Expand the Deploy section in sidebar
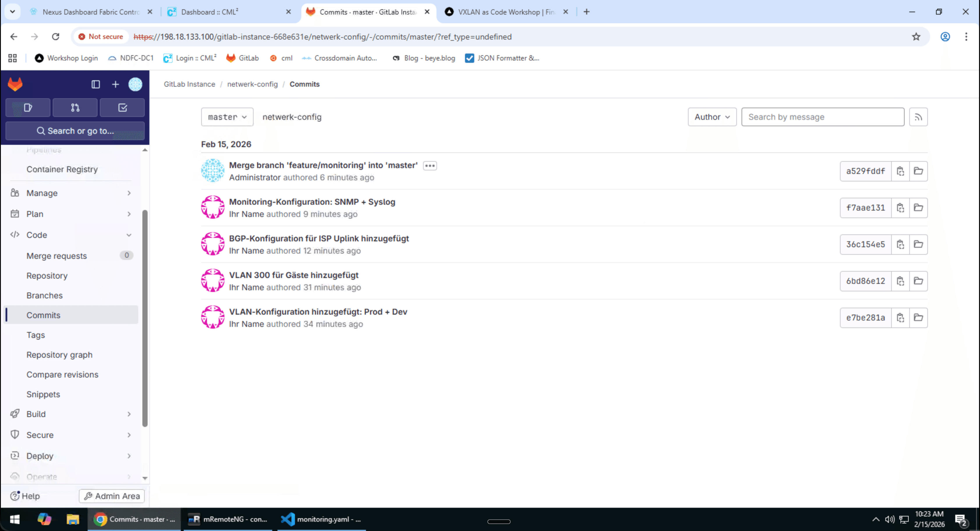 (40, 456)
